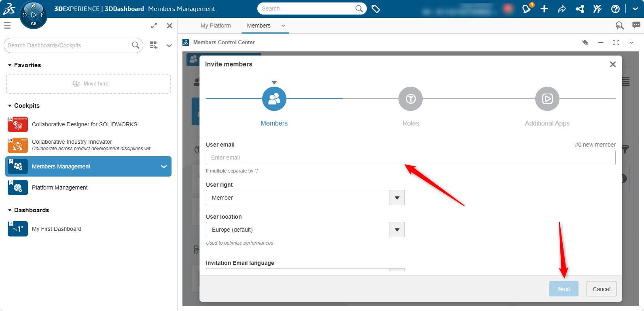Click the Cancel button
The image size is (644, 311).
(x=602, y=289)
